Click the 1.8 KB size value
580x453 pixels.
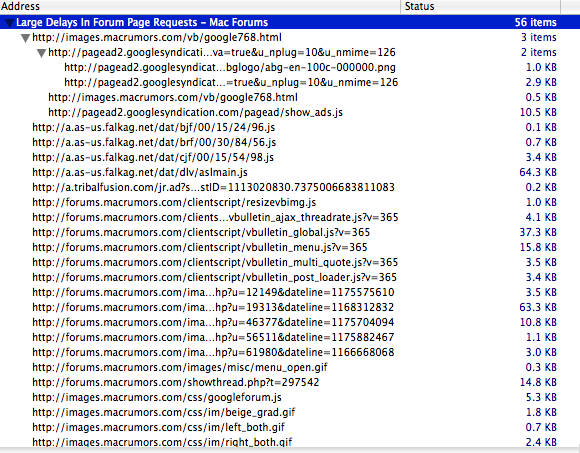click(541, 412)
